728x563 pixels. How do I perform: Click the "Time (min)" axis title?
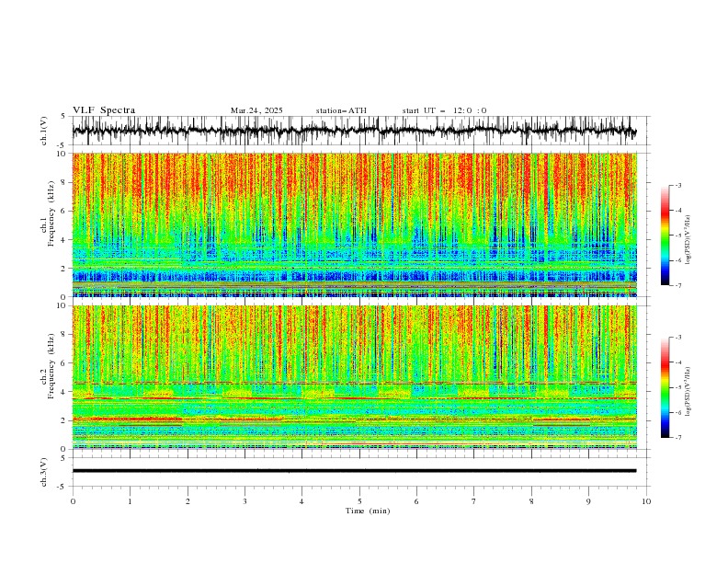click(x=368, y=511)
